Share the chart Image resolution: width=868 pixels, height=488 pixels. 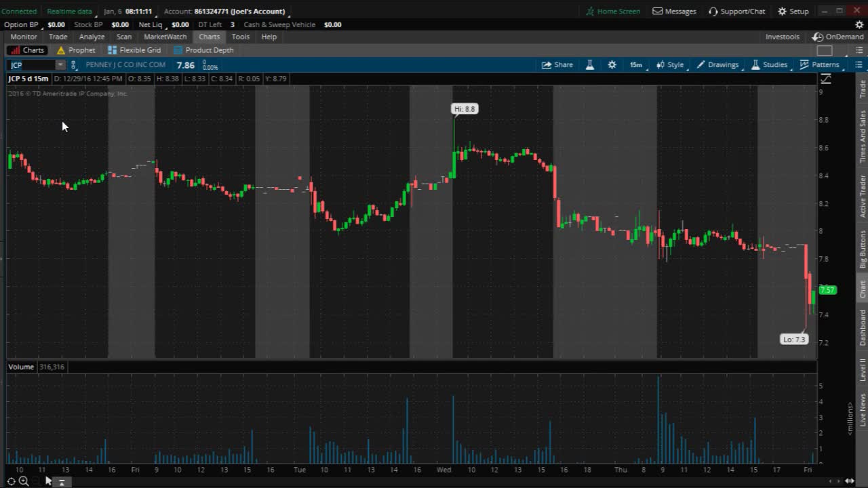point(557,65)
